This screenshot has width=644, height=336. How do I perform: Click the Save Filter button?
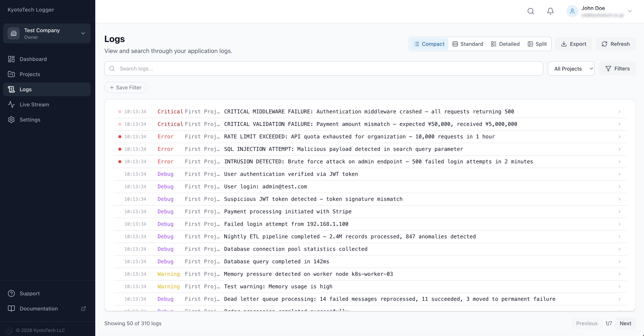tap(125, 87)
